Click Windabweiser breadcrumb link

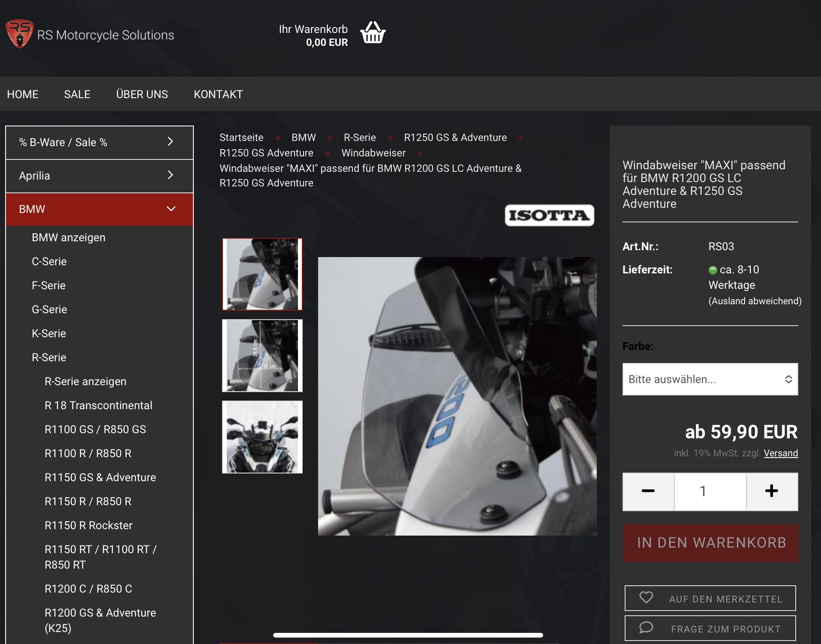[x=373, y=153]
